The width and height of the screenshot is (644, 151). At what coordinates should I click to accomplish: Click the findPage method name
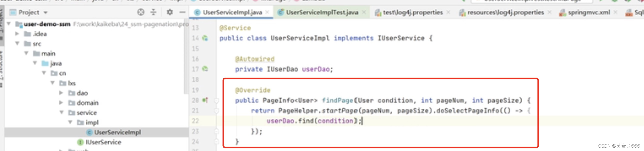(x=337, y=100)
